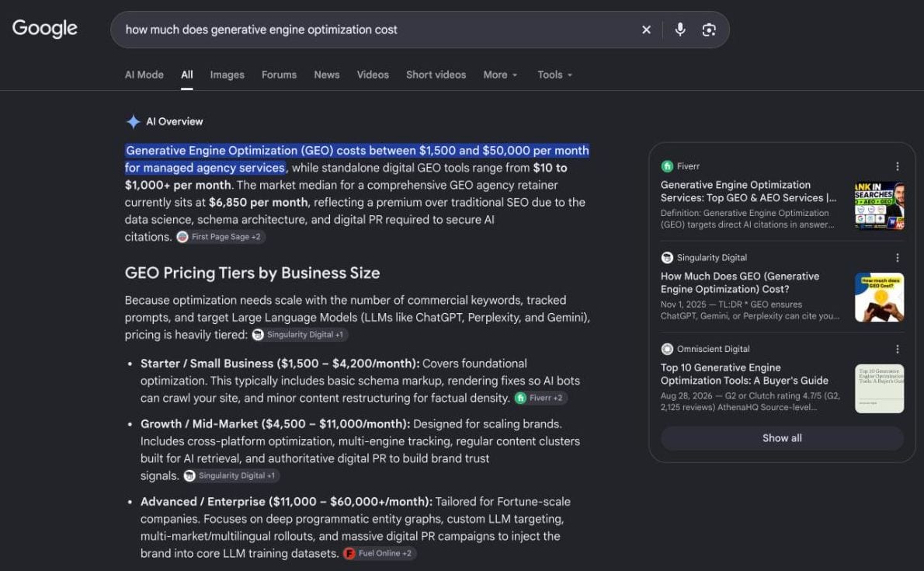Click the Omniscient Digital favicon in sources panel

tap(667, 350)
